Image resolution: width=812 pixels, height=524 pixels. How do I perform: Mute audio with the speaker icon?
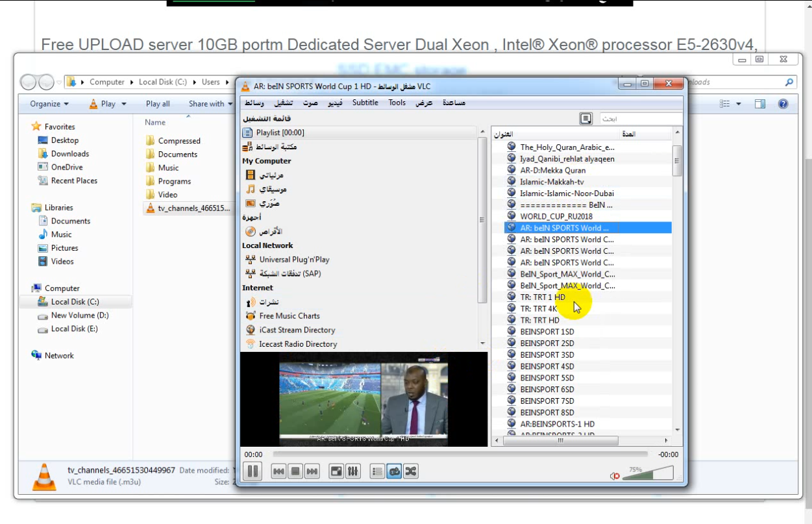[x=615, y=476]
